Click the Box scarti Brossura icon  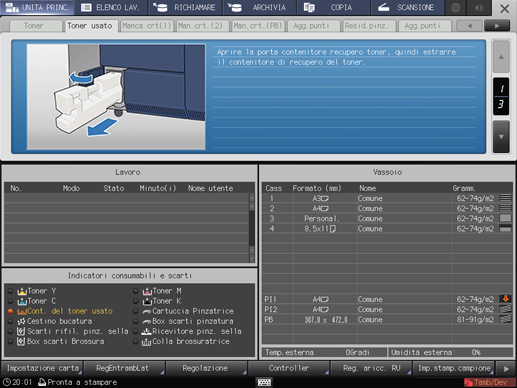(21, 342)
